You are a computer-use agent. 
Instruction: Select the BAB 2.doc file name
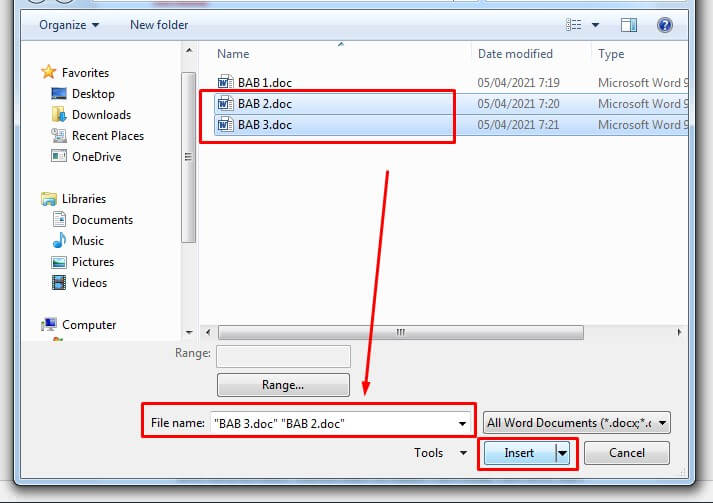[265, 104]
